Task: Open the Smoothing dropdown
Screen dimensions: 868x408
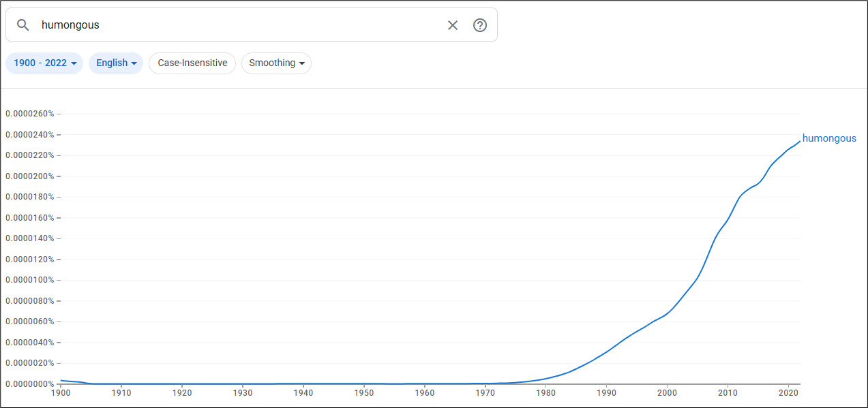Action: pos(276,63)
